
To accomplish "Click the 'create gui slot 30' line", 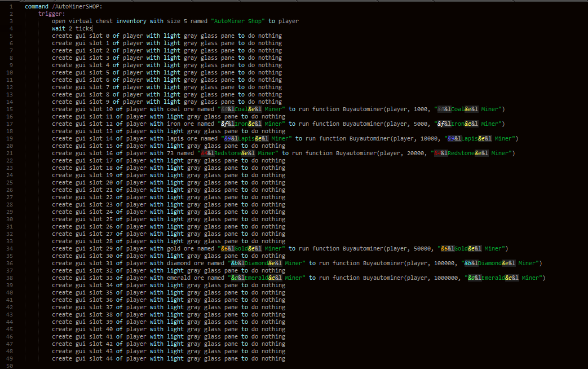I will (x=169, y=256).
